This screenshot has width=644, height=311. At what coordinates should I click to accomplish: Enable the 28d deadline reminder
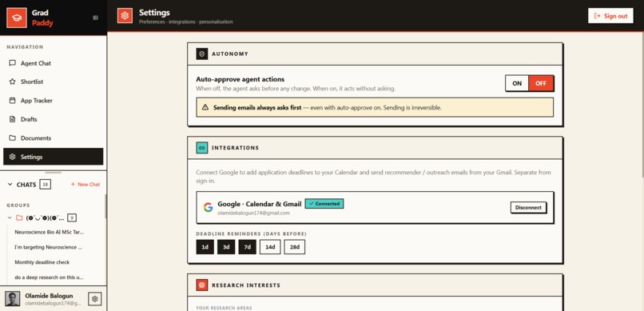pos(295,247)
